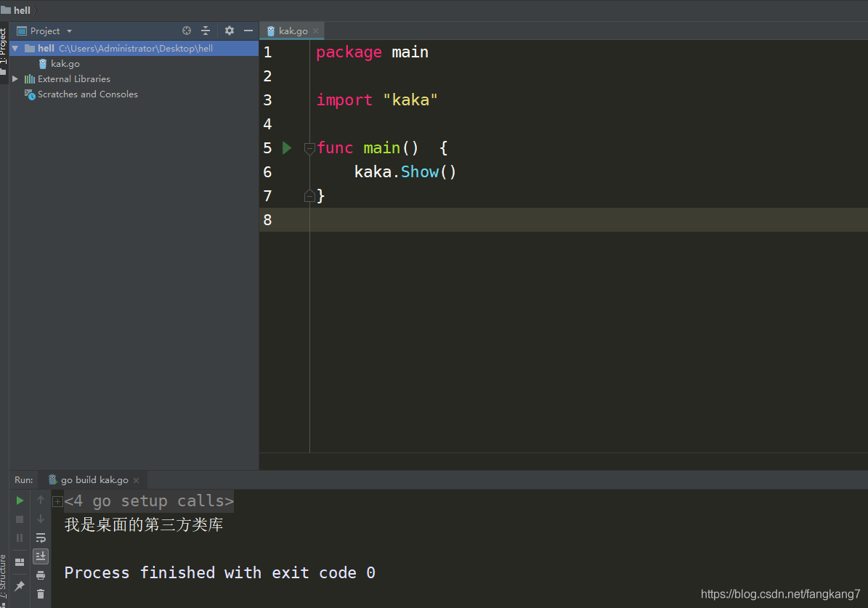Viewport: 868px width, 608px height.
Task: Expand External Libraries node
Action: [x=15, y=79]
